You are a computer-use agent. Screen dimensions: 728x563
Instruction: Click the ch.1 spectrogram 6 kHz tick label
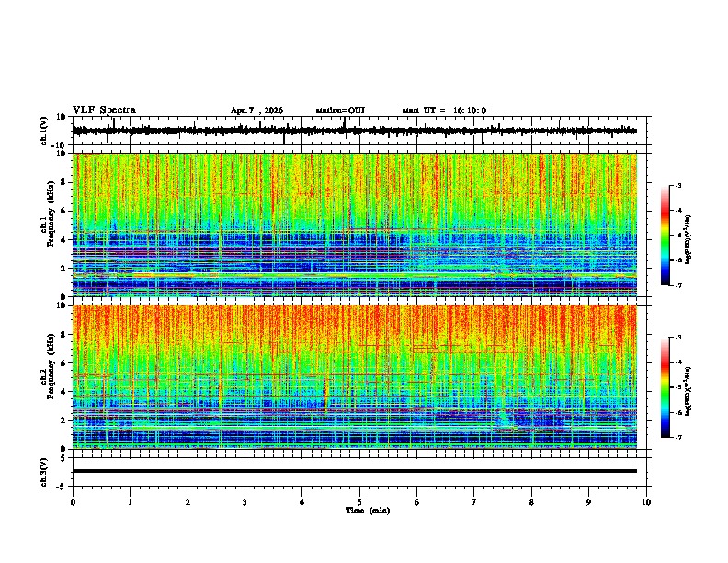63,211
